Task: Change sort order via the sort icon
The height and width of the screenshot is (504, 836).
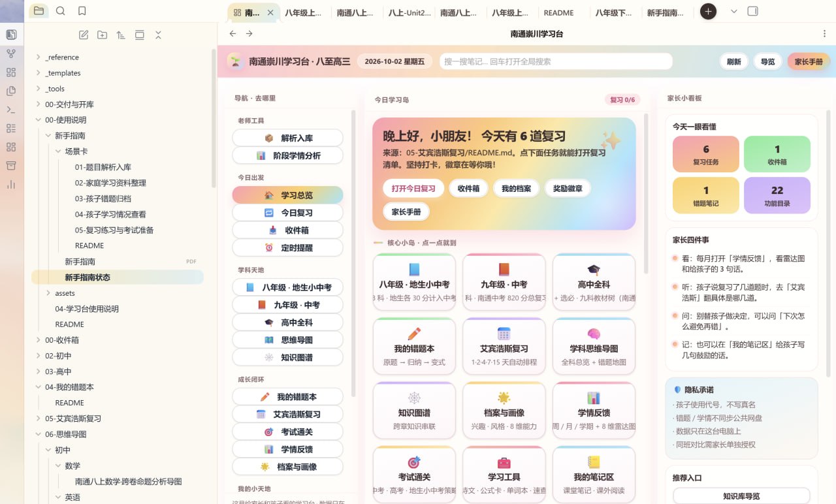Action: click(121, 35)
